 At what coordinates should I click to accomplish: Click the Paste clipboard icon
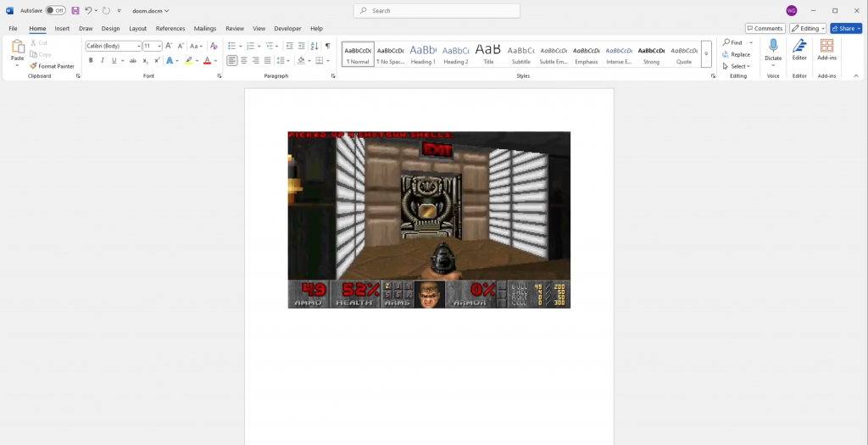[x=18, y=47]
